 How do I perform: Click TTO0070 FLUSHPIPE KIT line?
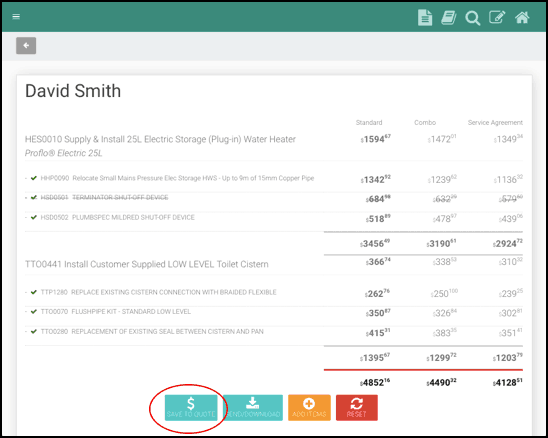click(x=116, y=311)
